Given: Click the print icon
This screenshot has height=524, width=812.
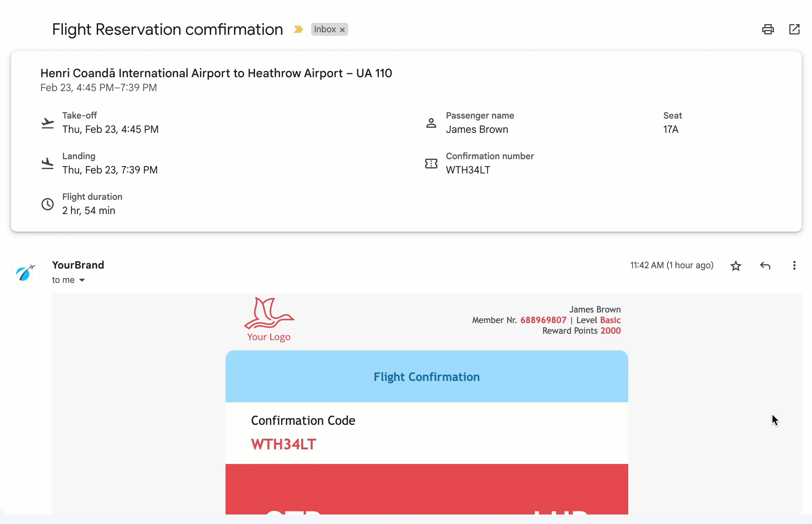Looking at the screenshot, I should (x=768, y=29).
